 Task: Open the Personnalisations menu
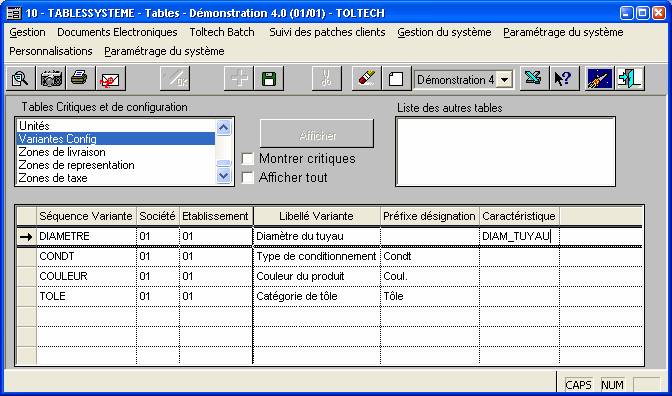[51, 51]
